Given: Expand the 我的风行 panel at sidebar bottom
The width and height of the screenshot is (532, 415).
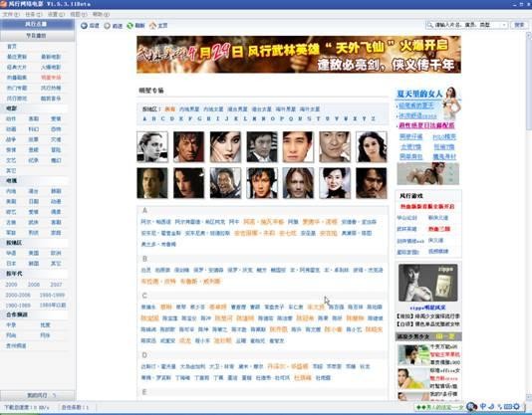Looking at the screenshot, I should (x=37, y=395).
